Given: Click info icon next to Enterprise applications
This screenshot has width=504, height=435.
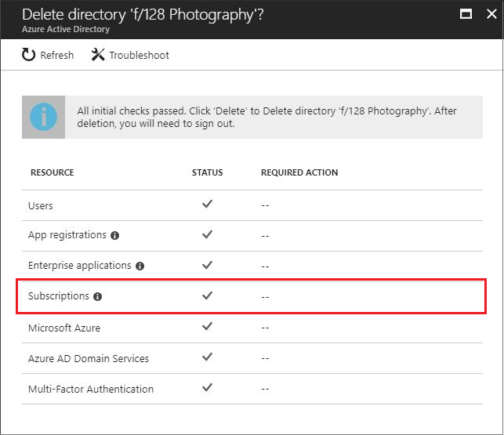Looking at the screenshot, I should 140,266.
